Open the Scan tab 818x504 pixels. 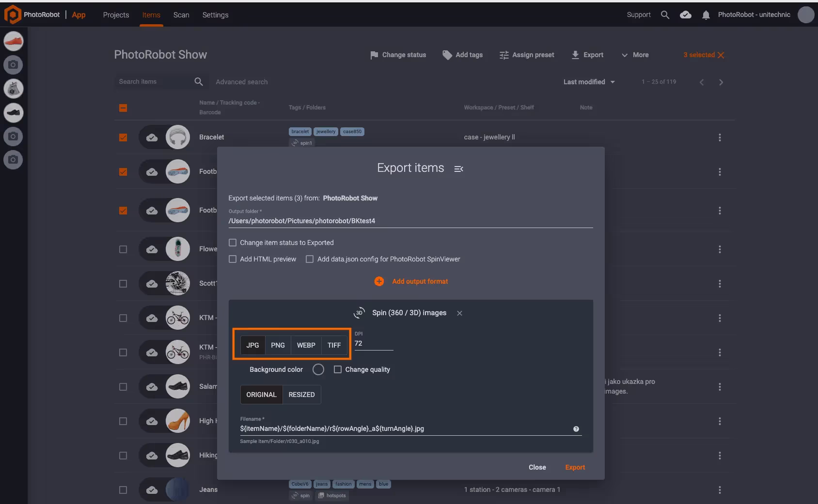coord(181,15)
